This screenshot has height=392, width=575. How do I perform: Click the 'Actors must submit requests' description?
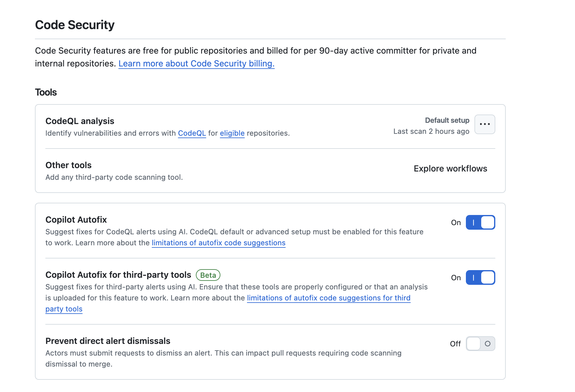223,359
